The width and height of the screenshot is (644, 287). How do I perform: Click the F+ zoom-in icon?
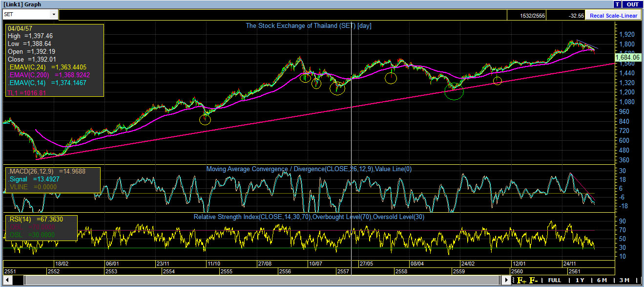click(x=521, y=280)
